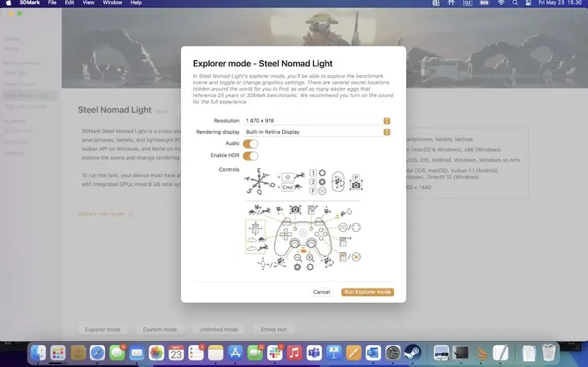The height and width of the screenshot is (367, 588).
Task: Click Stress test button in main window
Action: pos(273,329)
